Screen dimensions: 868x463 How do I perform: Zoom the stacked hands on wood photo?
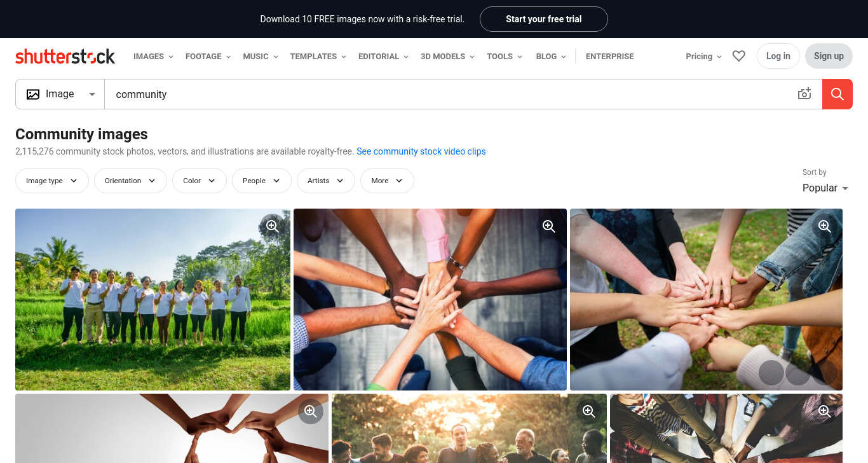coord(549,226)
